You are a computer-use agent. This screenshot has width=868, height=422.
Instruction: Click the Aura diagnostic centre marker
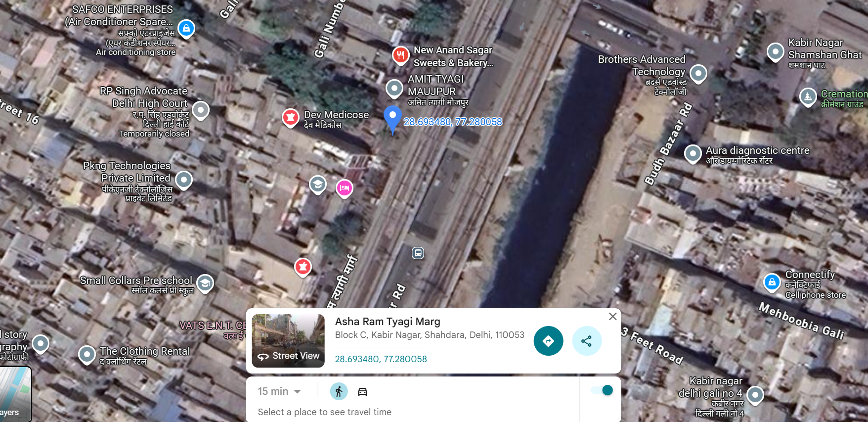coord(693,153)
